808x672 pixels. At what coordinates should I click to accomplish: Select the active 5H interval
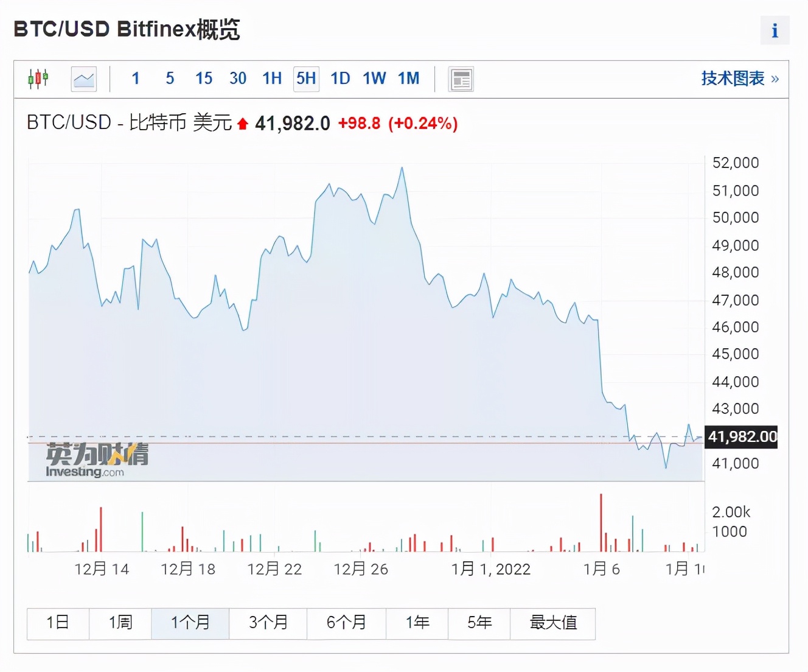[x=306, y=79]
